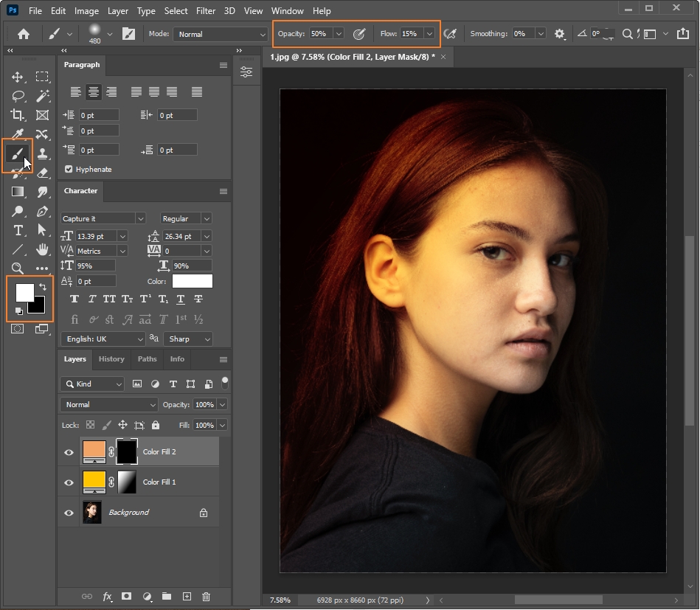Center align the paragraph text

click(x=93, y=92)
